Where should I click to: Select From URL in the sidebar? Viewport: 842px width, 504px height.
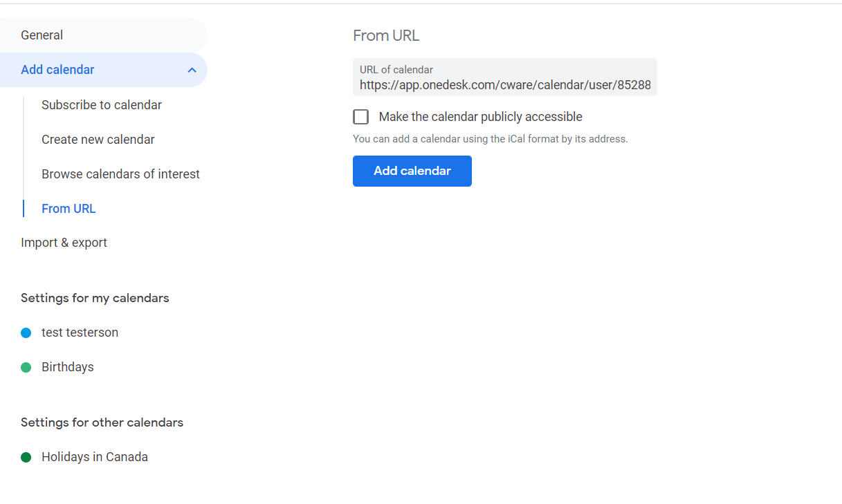coord(68,209)
